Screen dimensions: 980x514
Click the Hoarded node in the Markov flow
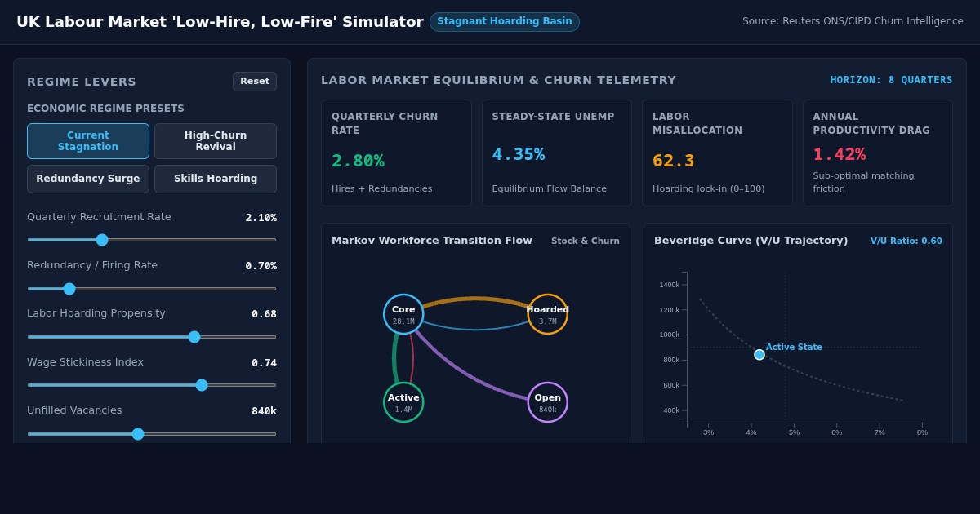[x=548, y=314]
